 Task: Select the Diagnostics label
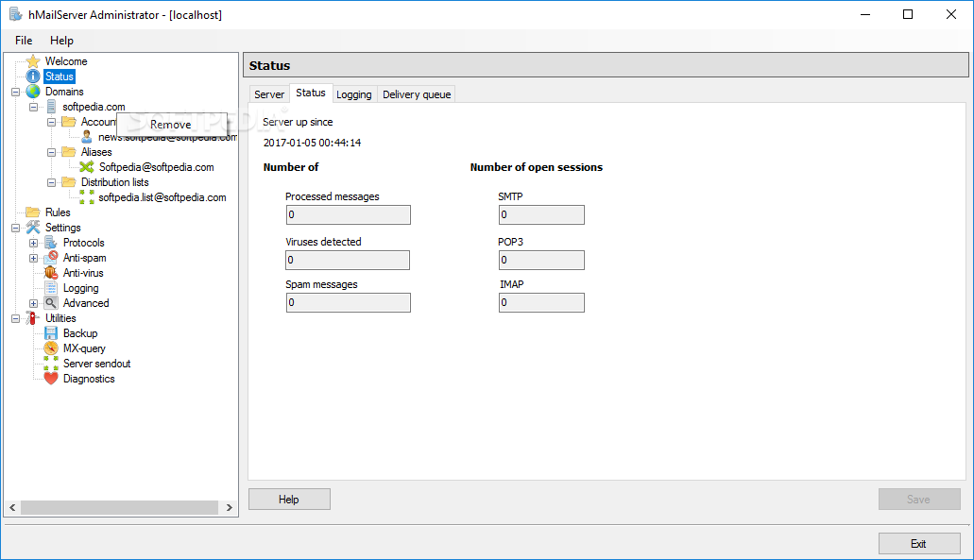(x=89, y=379)
